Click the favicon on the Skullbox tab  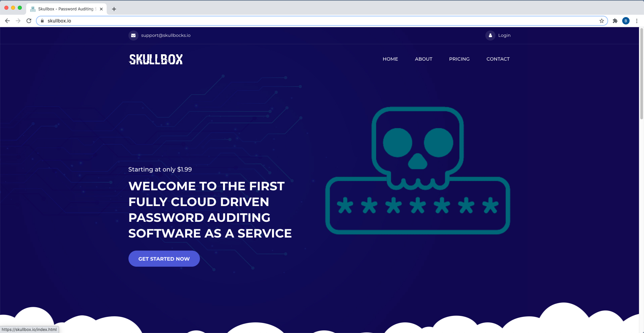tap(33, 9)
